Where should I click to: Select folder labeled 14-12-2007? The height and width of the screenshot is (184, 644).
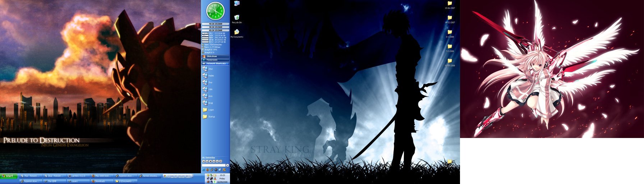pos(450,19)
